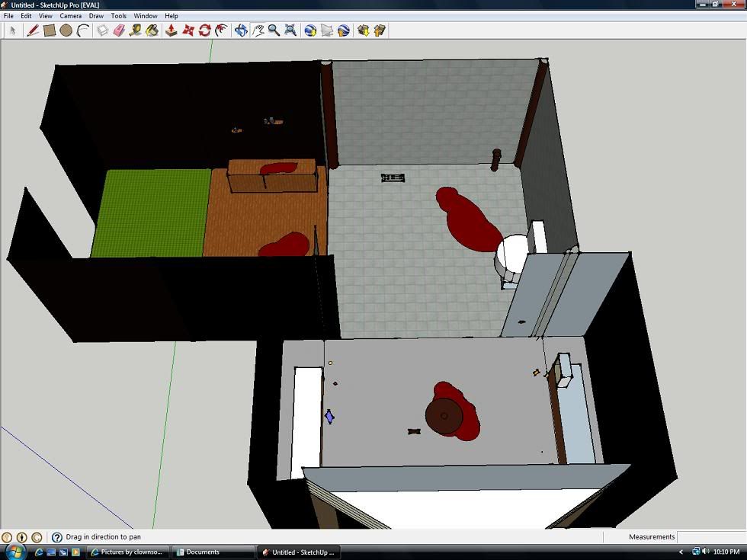Image resolution: width=747 pixels, height=560 pixels.
Task: Click the Instructor help question-mark icon
Action: [x=56, y=537]
